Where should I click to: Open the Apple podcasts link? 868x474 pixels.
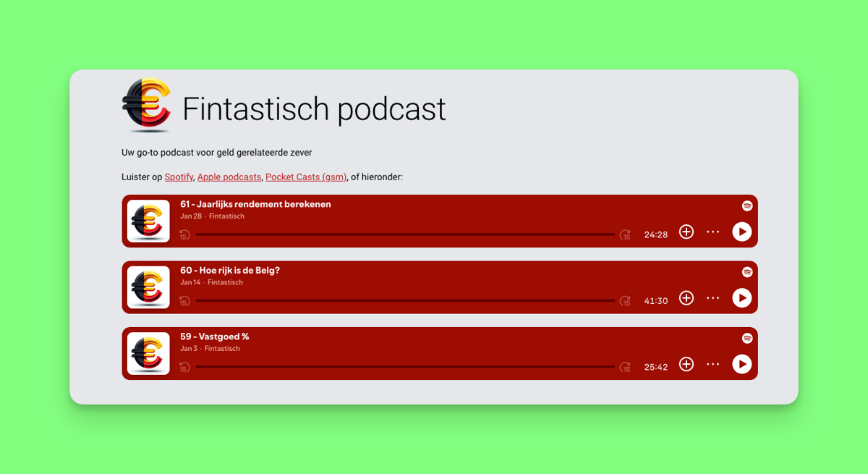pyautogui.click(x=229, y=177)
